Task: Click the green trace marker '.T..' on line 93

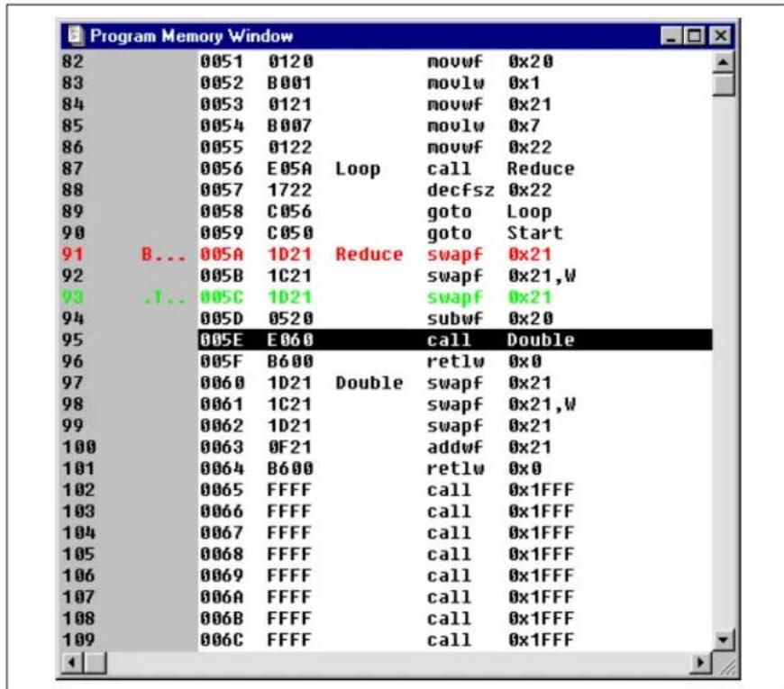Action: 163,297
